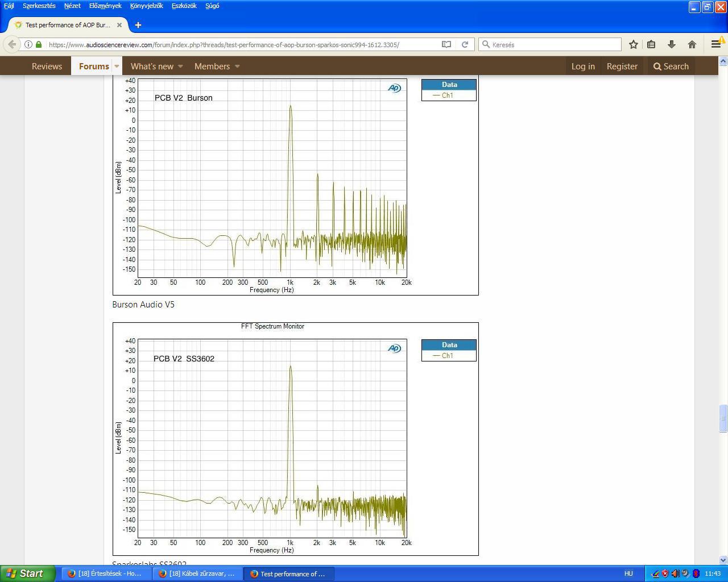Minimize the Firefox window
The height and width of the screenshot is (582, 728).
(694, 7)
